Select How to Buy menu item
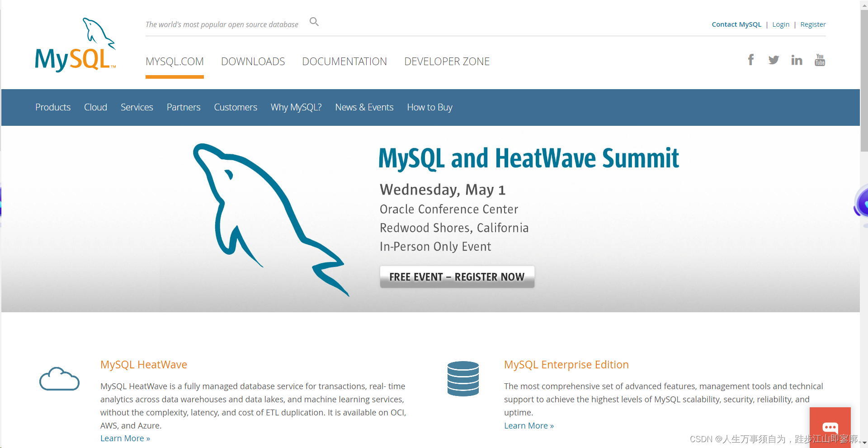 pos(429,107)
